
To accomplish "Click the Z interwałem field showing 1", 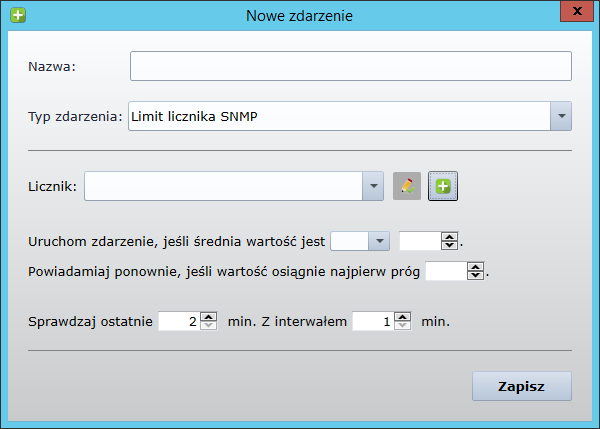I will [373, 321].
